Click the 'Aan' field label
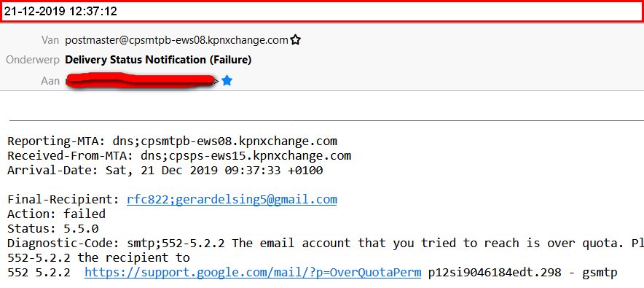Screen dimensions: 644x288 pos(50,81)
